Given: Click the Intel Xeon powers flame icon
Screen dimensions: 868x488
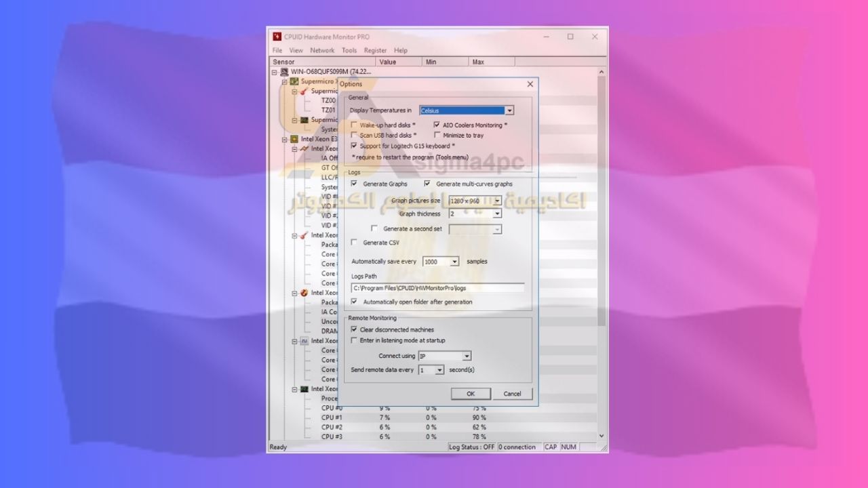Looking at the screenshot, I should tap(304, 293).
